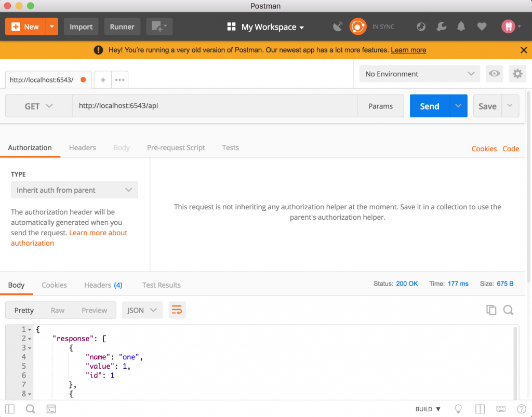The width and height of the screenshot is (532, 417).
Task: Open manage environments gear icon
Action: pyautogui.click(x=517, y=74)
